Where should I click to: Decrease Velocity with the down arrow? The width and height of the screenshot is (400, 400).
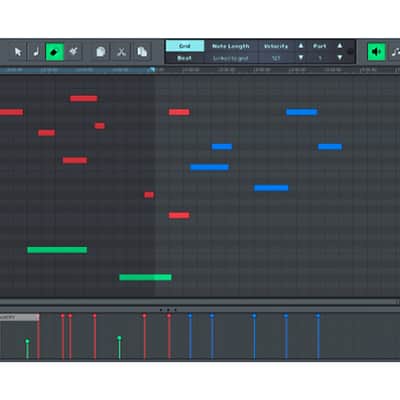pos(301,58)
